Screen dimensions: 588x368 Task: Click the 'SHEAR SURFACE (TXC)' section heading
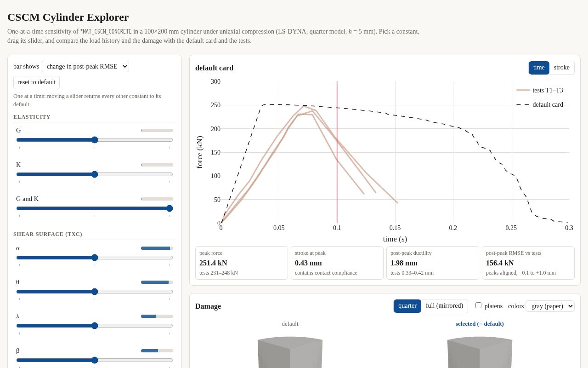pyautogui.click(x=48, y=234)
